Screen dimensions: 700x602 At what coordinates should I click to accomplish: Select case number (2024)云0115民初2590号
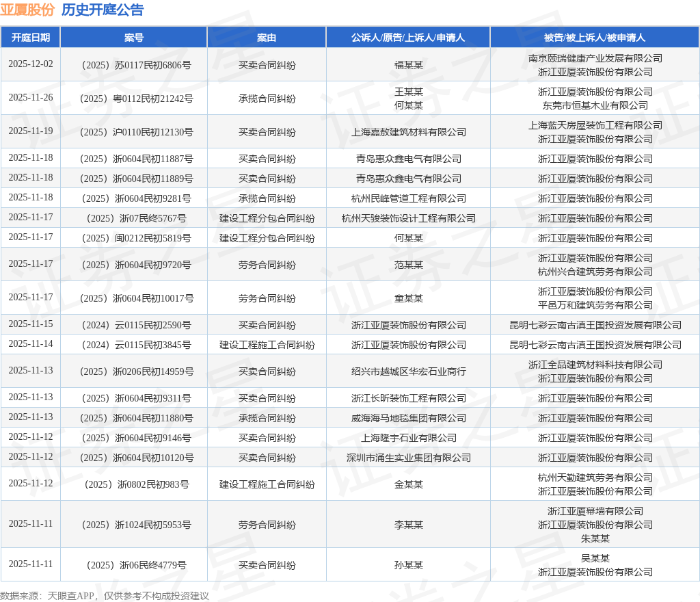click(x=136, y=325)
